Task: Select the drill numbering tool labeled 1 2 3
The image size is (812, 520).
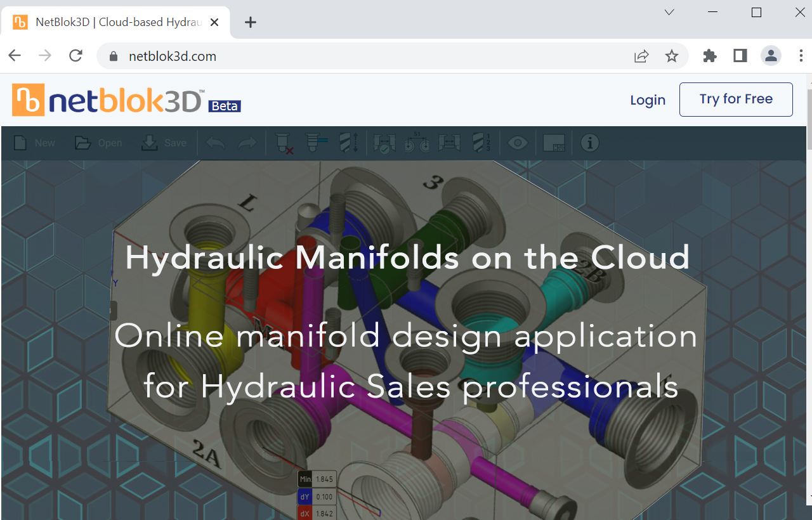Action: pyautogui.click(x=482, y=143)
